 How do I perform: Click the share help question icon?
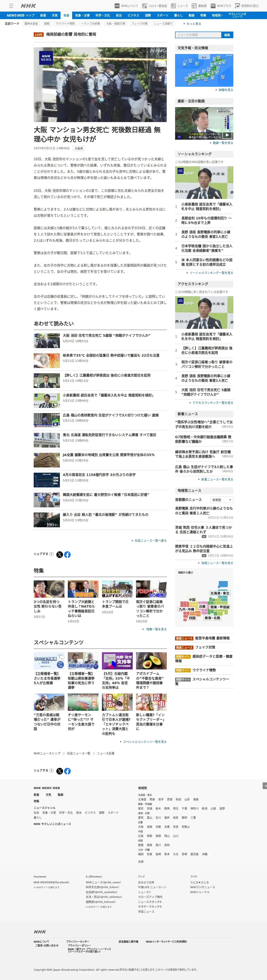51,554
